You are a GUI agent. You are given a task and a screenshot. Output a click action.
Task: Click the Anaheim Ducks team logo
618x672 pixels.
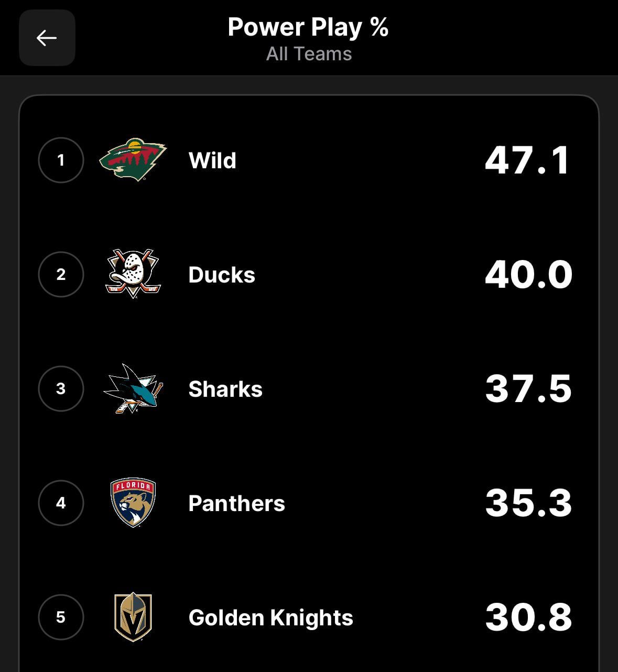click(133, 274)
